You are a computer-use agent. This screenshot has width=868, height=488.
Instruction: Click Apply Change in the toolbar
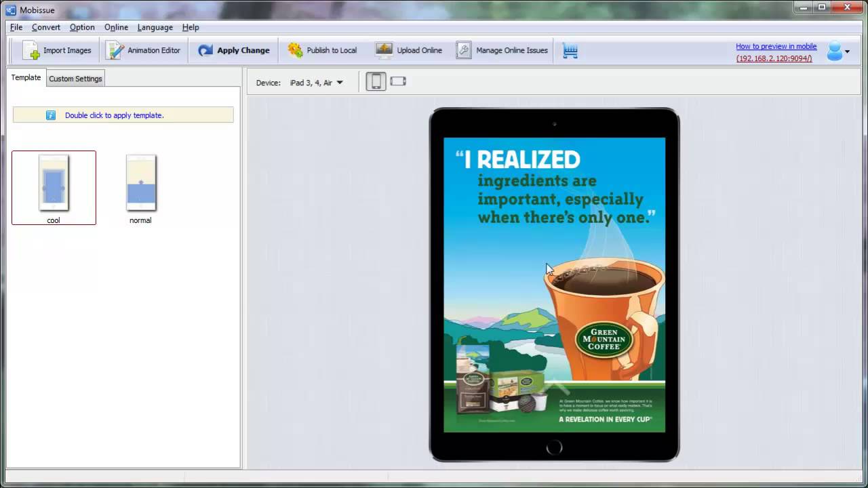[x=234, y=50]
